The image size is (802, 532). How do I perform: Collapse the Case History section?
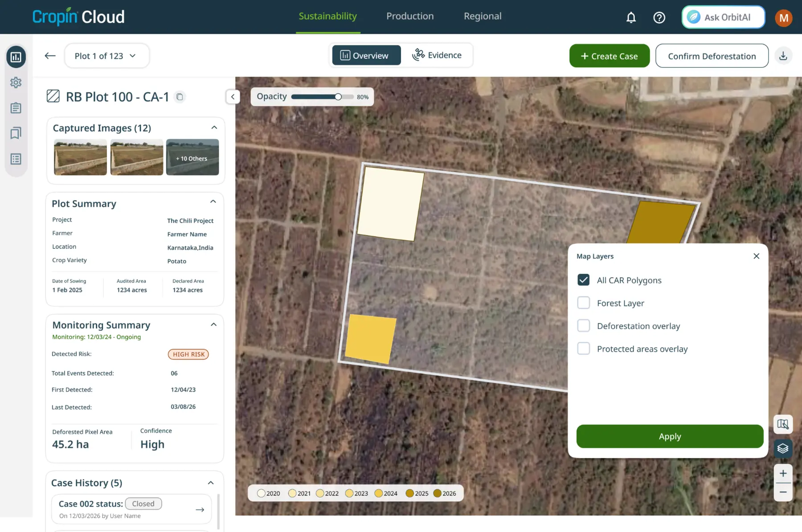coord(211,483)
